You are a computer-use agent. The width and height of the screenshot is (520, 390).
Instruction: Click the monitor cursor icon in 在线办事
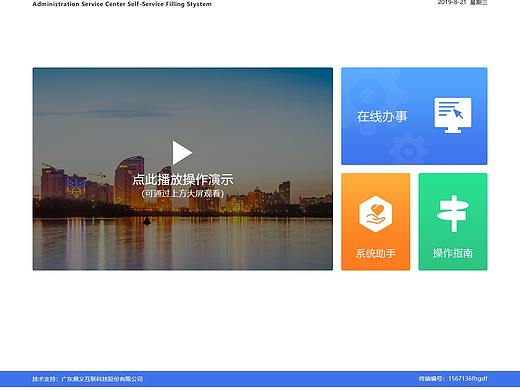coord(453,115)
